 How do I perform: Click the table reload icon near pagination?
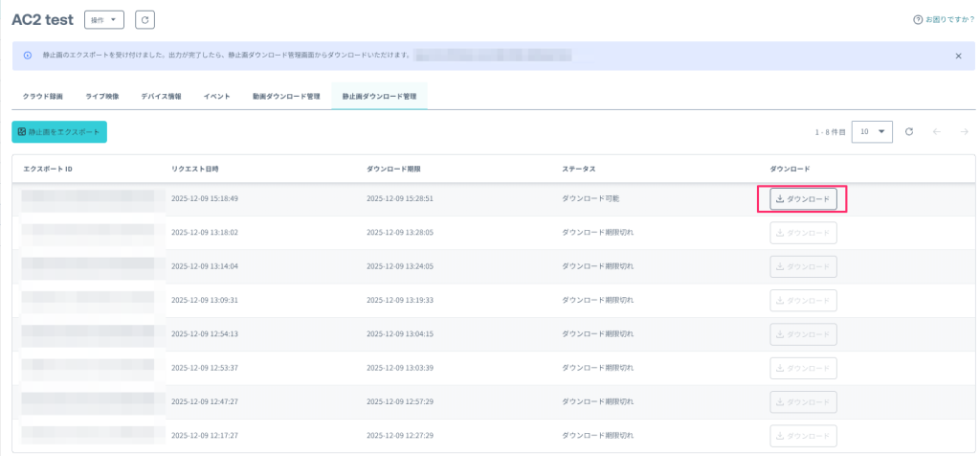909,132
